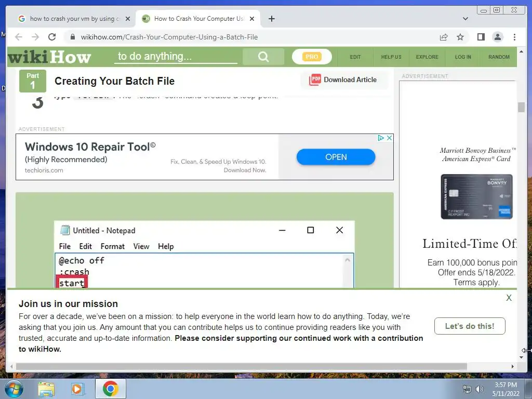Open the EDIT menu on wikiHow
The height and width of the screenshot is (399, 532).
(x=355, y=57)
